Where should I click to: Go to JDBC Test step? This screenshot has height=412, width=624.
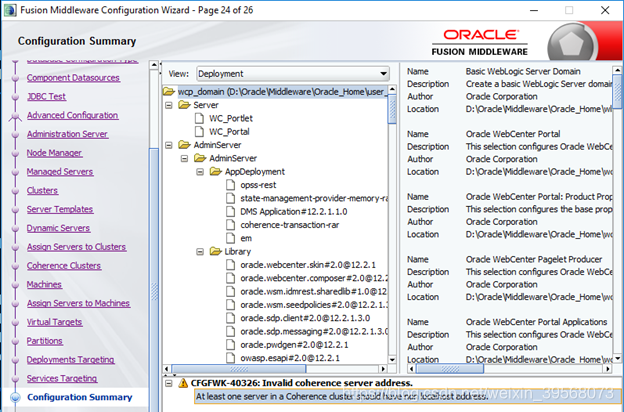click(46, 97)
